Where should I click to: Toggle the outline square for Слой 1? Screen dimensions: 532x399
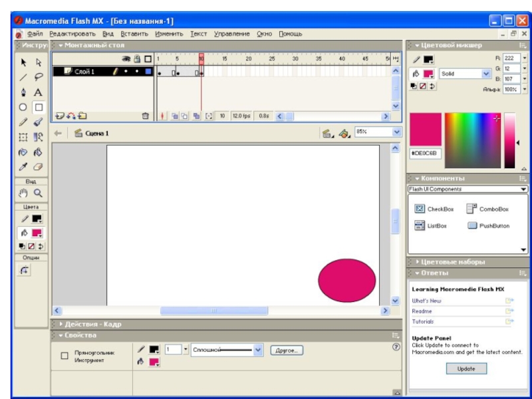148,72
